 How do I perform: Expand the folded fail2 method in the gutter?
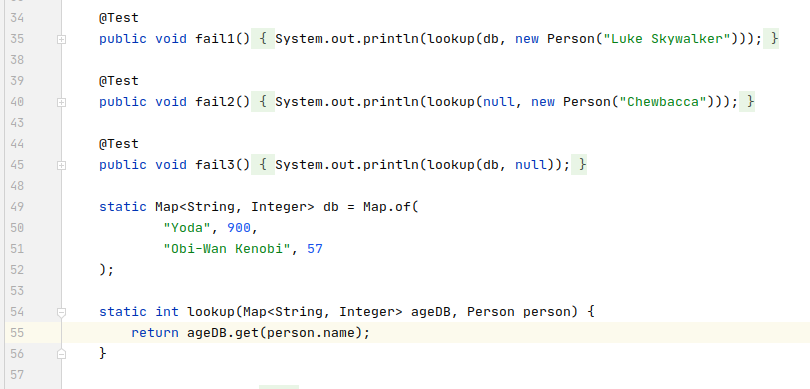(61, 102)
